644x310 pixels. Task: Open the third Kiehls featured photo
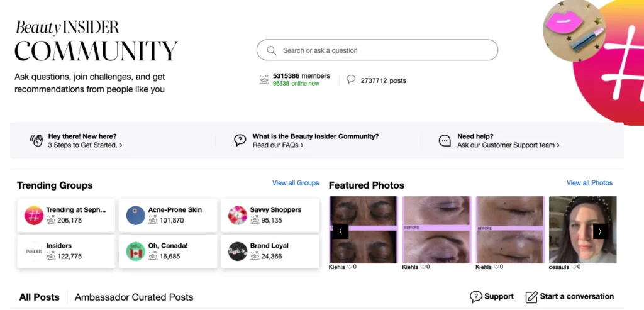tap(509, 230)
